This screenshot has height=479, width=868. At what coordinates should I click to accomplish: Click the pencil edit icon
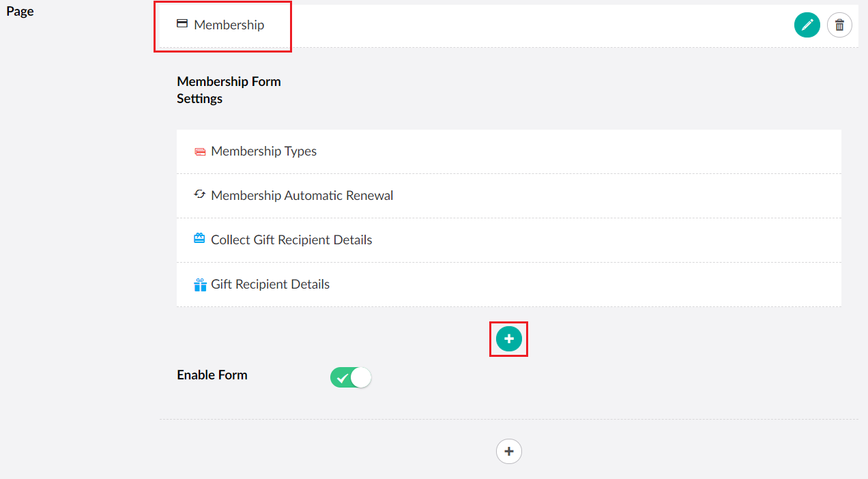(x=807, y=25)
